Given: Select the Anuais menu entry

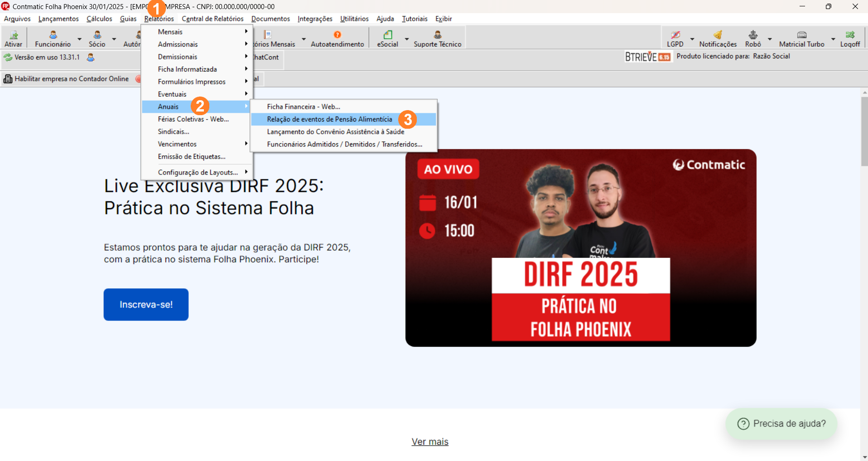Looking at the screenshot, I should [x=197, y=107].
